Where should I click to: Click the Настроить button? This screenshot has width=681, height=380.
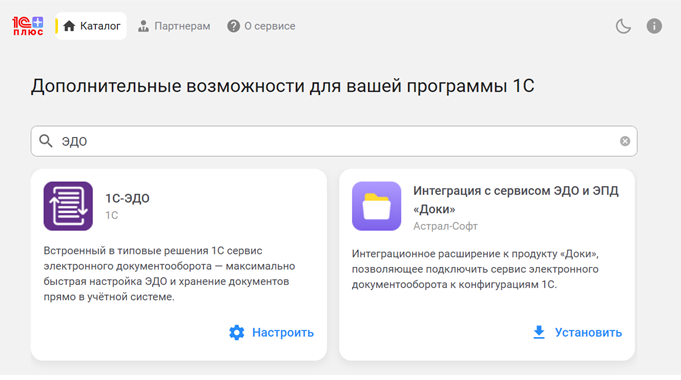click(x=271, y=333)
